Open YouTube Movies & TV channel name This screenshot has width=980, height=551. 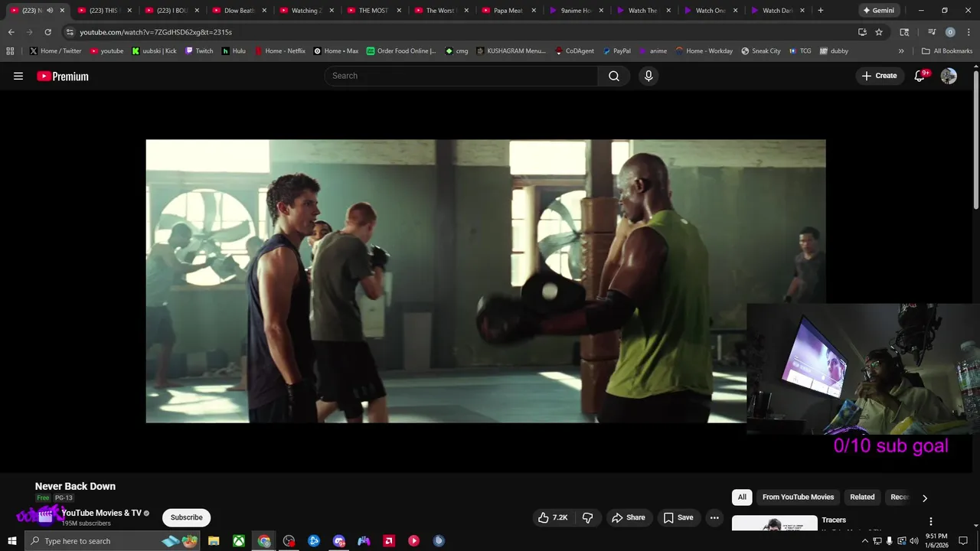102,513
